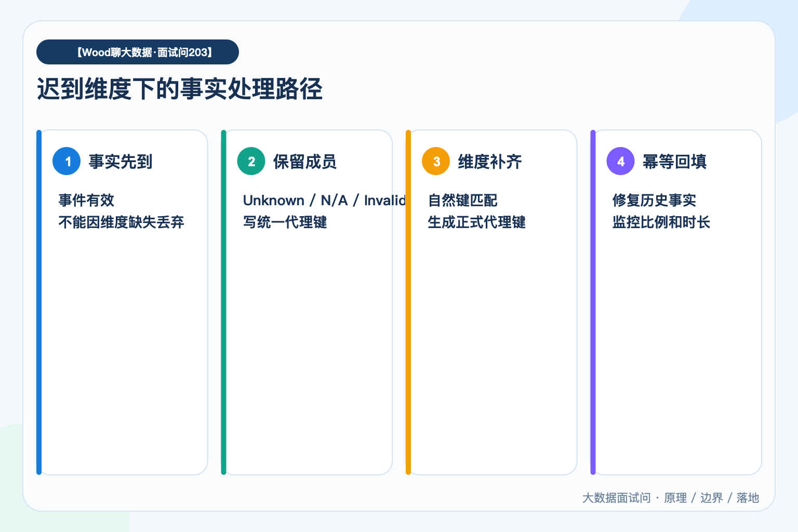Click the green step 2 circle
This screenshot has height=532, width=798.
click(251, 161)
